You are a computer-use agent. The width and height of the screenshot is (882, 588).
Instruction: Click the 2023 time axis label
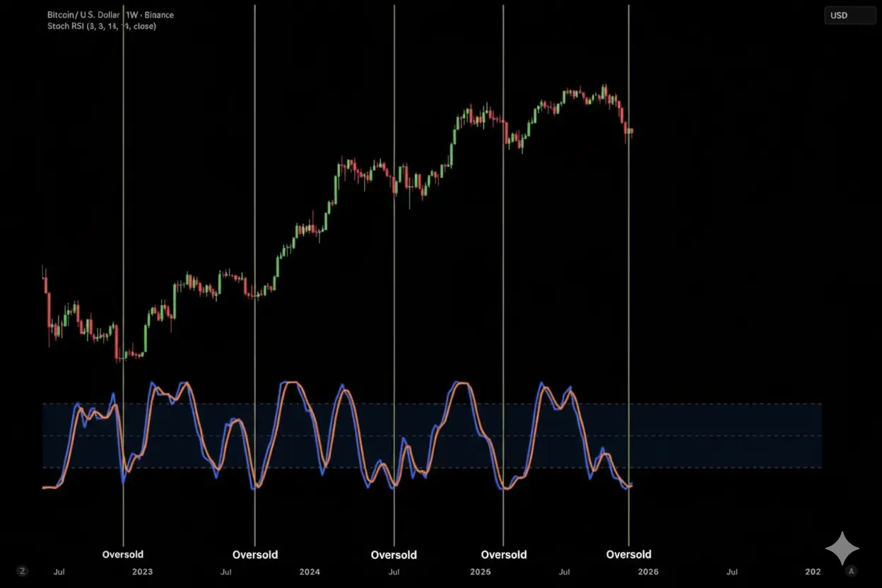[142, 572]
